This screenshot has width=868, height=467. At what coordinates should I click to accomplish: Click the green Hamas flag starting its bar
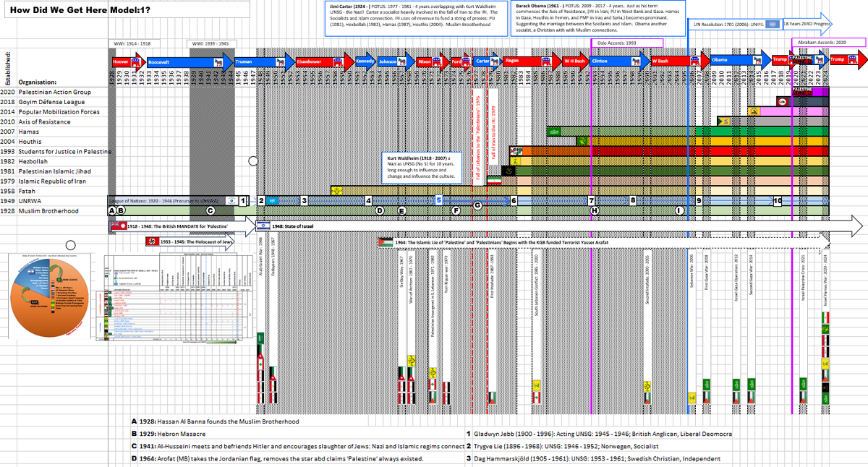click(553, 132)
